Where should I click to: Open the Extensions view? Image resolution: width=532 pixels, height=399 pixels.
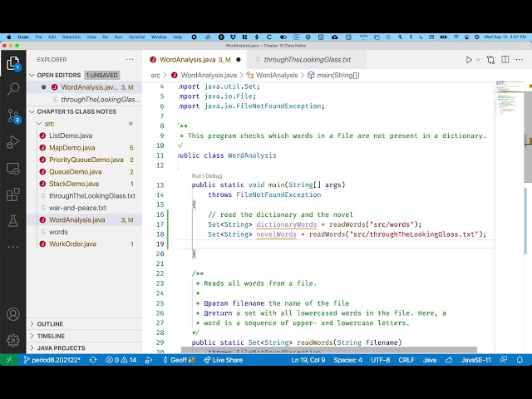pyautogui.click(x=13, y=195)
